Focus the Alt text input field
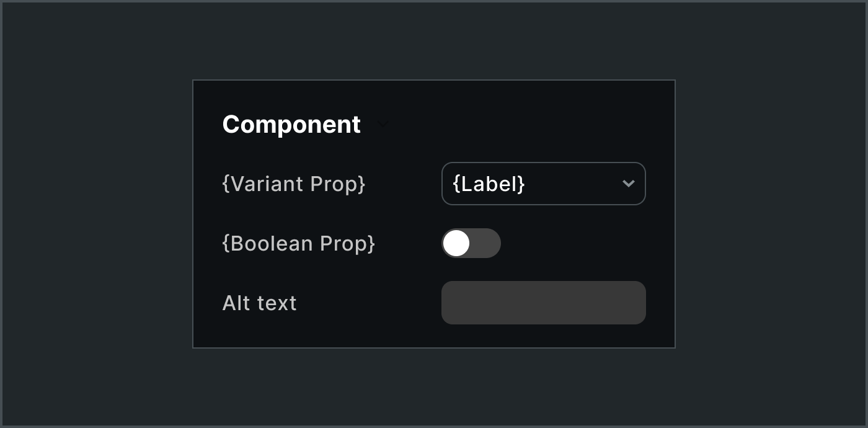This screenshot has height=428, width=868. click(543, 303)
